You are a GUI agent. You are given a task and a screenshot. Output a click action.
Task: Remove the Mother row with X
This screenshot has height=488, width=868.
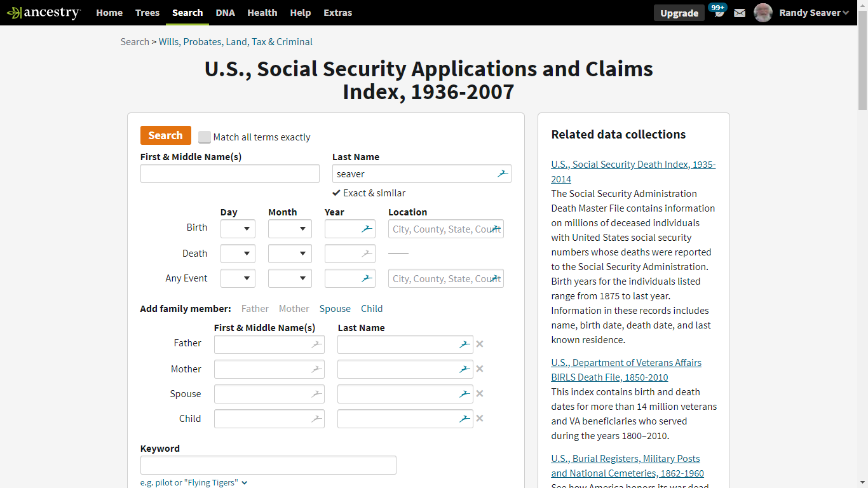point(480,369)
